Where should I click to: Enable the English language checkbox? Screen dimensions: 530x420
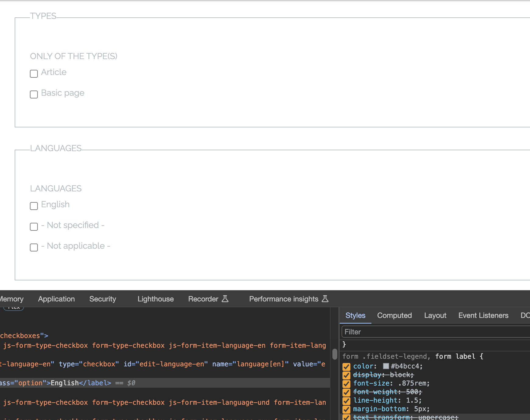(34, 206)
